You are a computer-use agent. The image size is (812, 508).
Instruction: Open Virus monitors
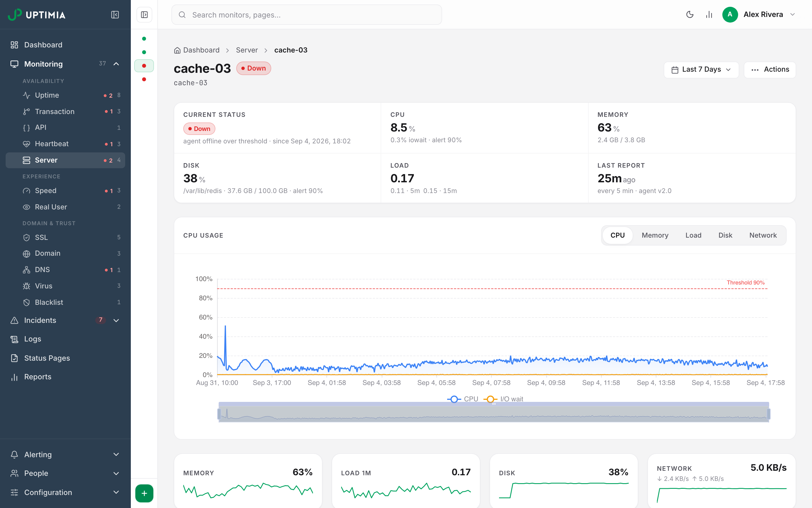click(x=65, y=286)
